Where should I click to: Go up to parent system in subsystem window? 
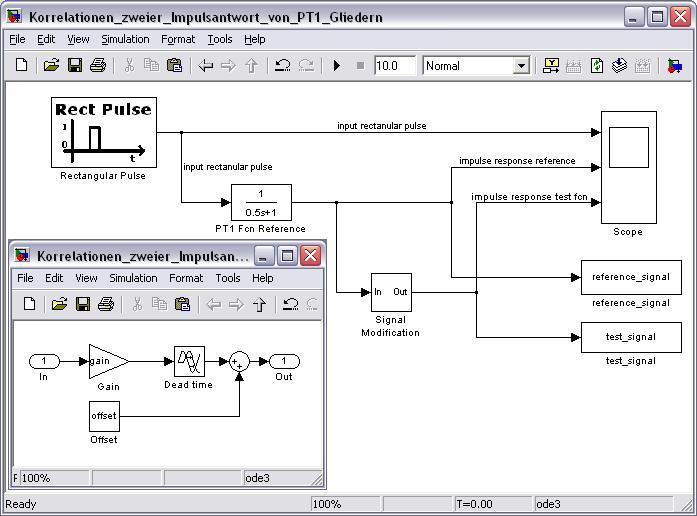[x=260, y=304]
